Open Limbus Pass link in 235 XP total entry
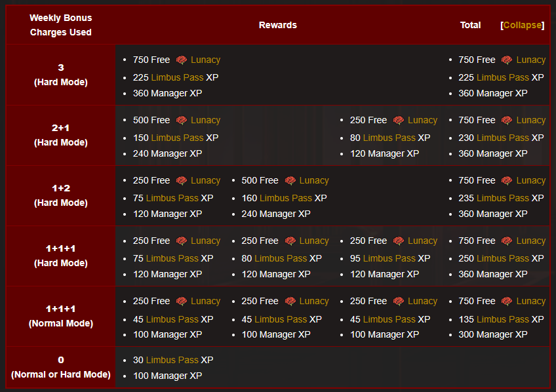 click(x=503, y=198)
